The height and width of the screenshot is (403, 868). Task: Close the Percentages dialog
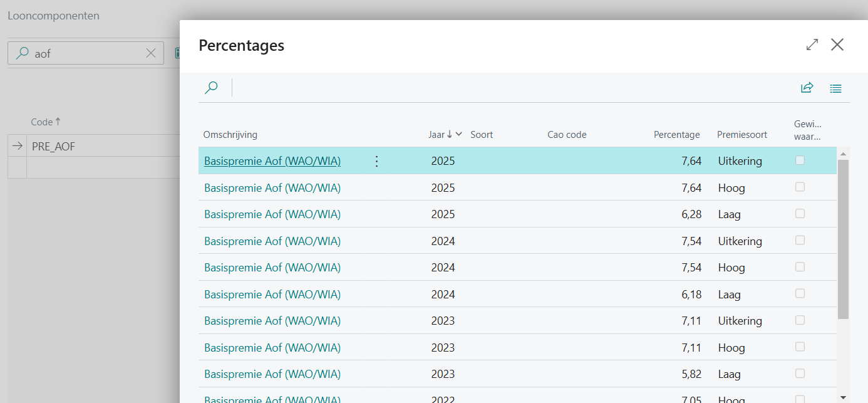pos(837,44)
